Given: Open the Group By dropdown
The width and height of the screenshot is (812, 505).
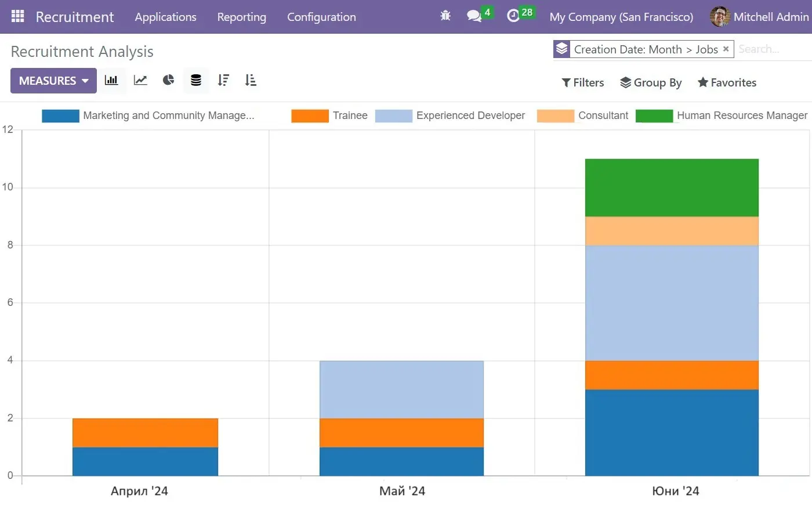Looking at the screenshot, I should 651,82.
